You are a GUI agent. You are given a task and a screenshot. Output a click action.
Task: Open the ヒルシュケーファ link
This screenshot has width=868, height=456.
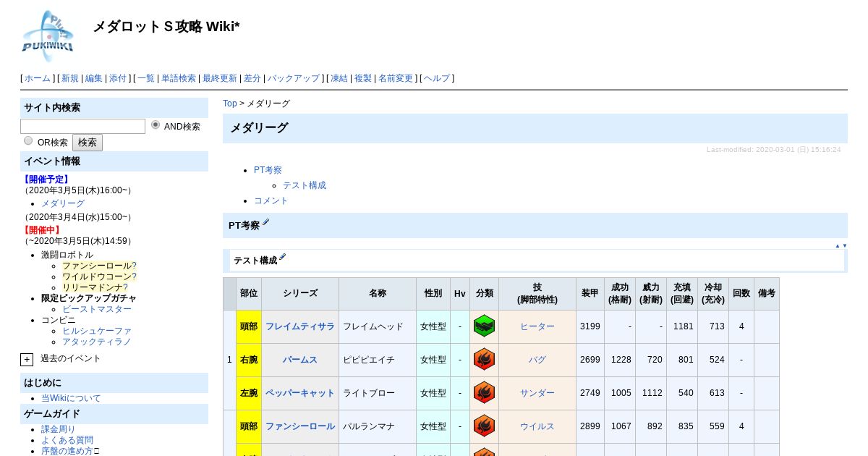point(97,331)
